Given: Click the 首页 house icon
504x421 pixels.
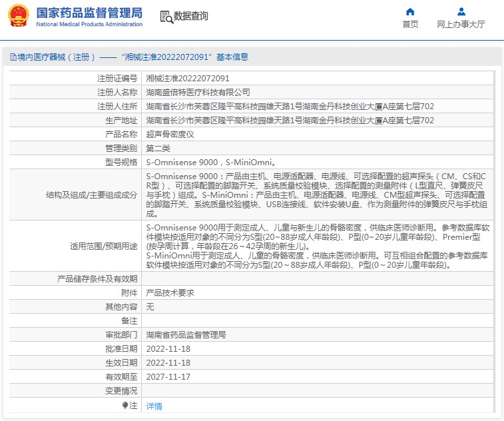Looking at the screenshot, I should [x=410, y=11].
